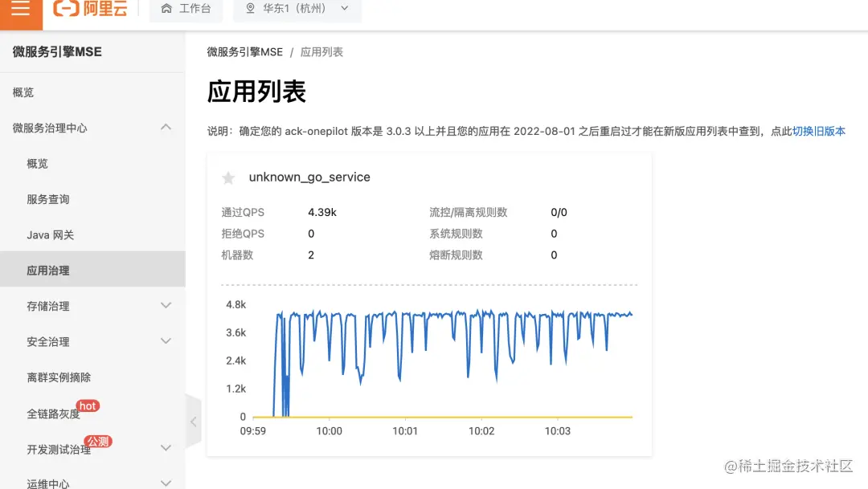Image resolution: width=868 pixels, height=489 pixels.
Task: Click the 10:01 tick on chart axis
Action: click(404, 431)
